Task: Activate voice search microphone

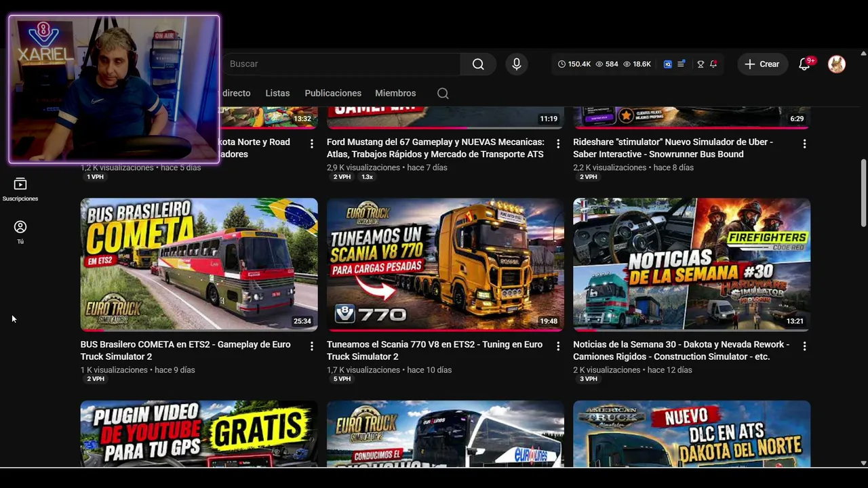Action: click(517, 64)
